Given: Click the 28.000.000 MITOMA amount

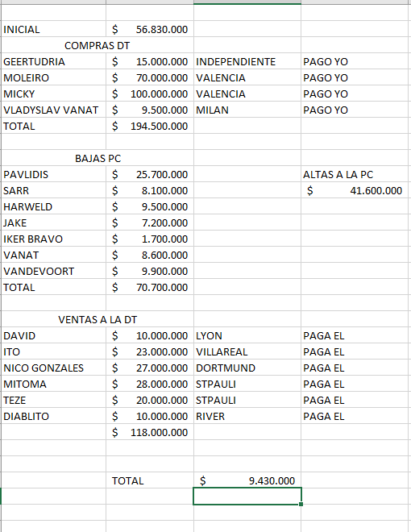Looking at the screenshot, I should 150,384.
